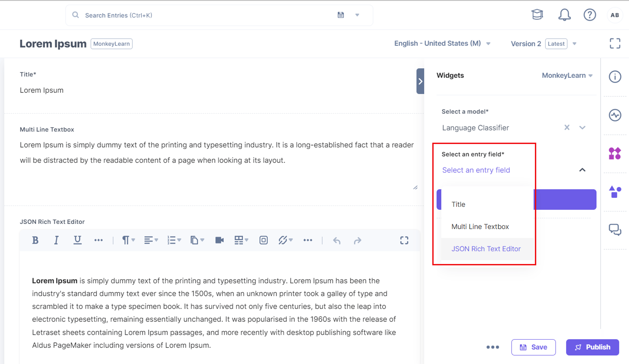Clear the Language Classifier selection
The width and height of the screenshot is (629, 364).
(567, 127)
